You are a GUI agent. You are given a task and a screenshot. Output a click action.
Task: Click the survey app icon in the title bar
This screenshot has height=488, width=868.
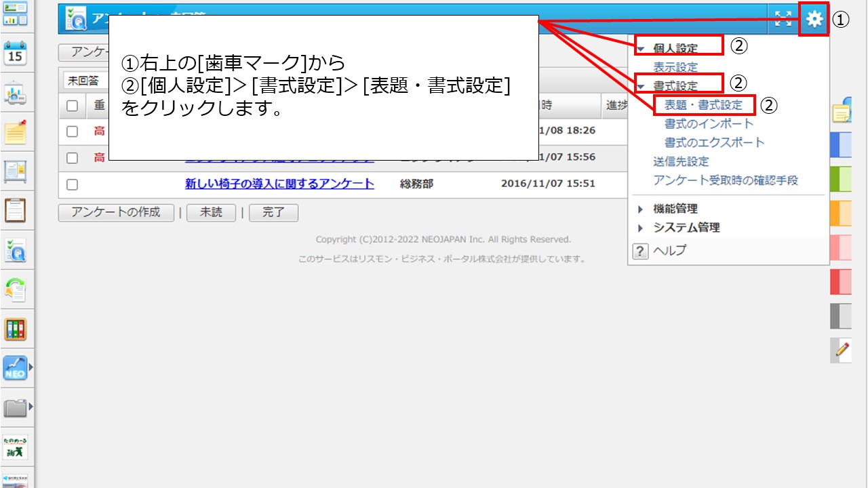(x=75, y=20)
